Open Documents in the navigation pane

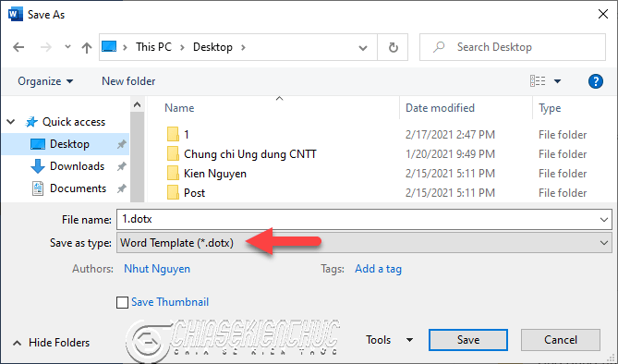tap(78, 188)
